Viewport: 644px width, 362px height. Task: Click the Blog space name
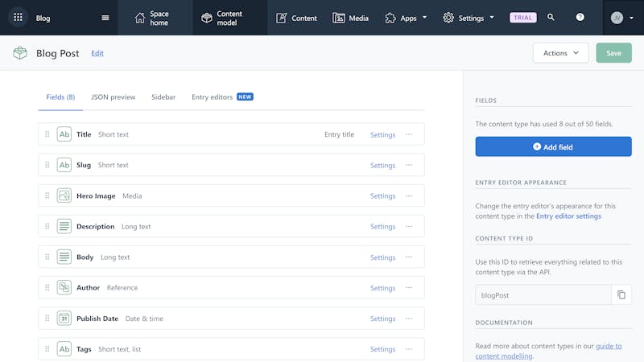[43, 18]
